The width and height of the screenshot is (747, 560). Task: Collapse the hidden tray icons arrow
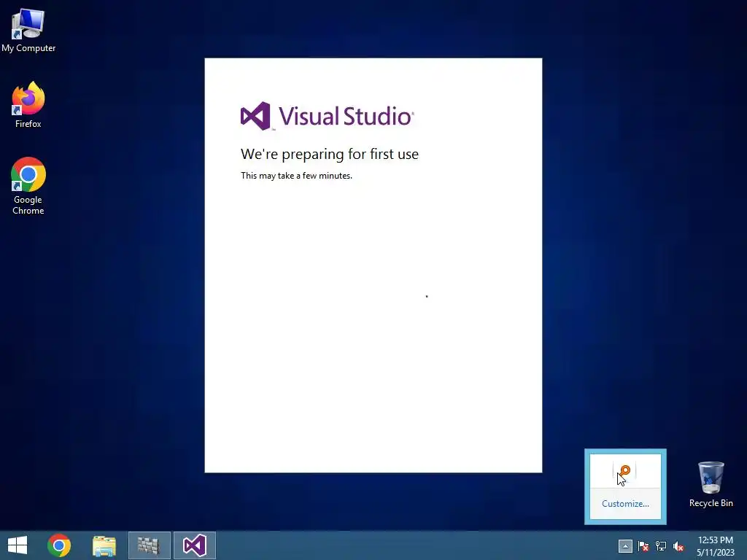pyautogui.click(x=625, y=546)
